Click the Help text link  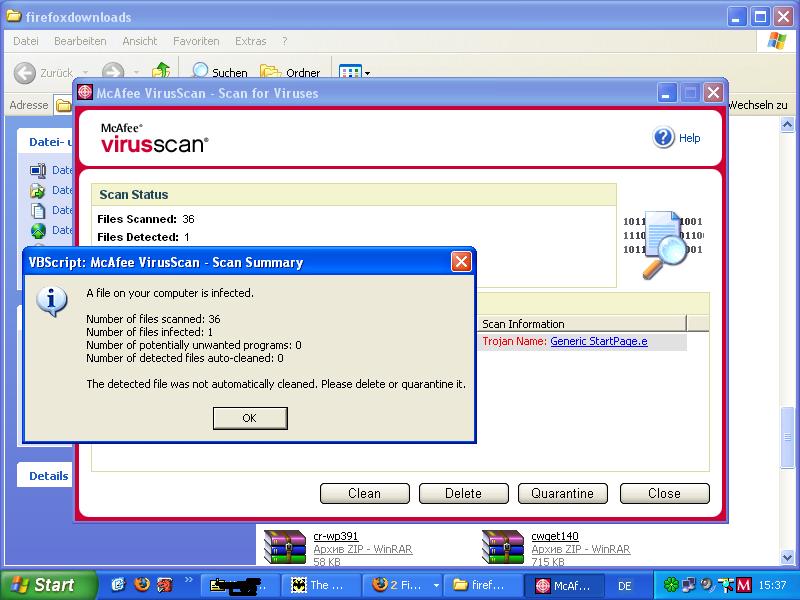coord(689,138)
